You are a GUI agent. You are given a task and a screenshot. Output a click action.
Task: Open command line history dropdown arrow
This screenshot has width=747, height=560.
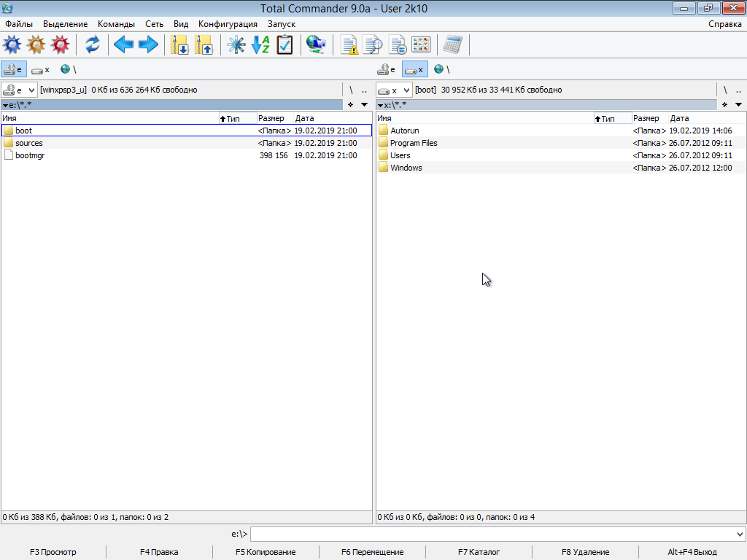click(740, 534)
